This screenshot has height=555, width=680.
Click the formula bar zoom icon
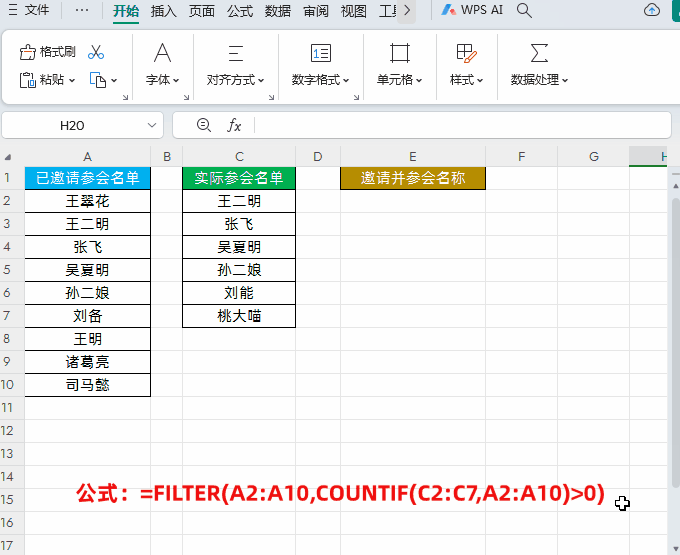coord(203,125)
